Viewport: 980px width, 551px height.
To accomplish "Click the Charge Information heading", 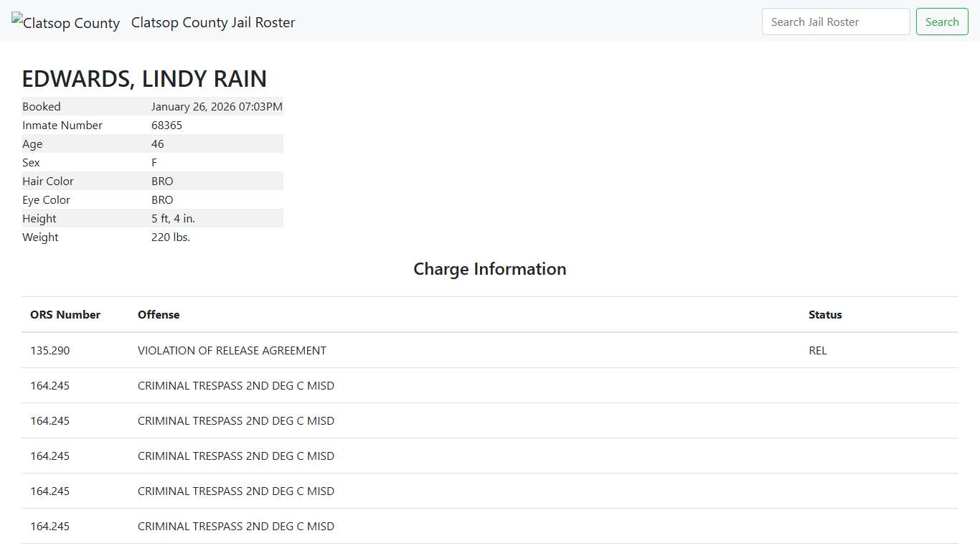I will pyautogui.click(x=489, y=269).
